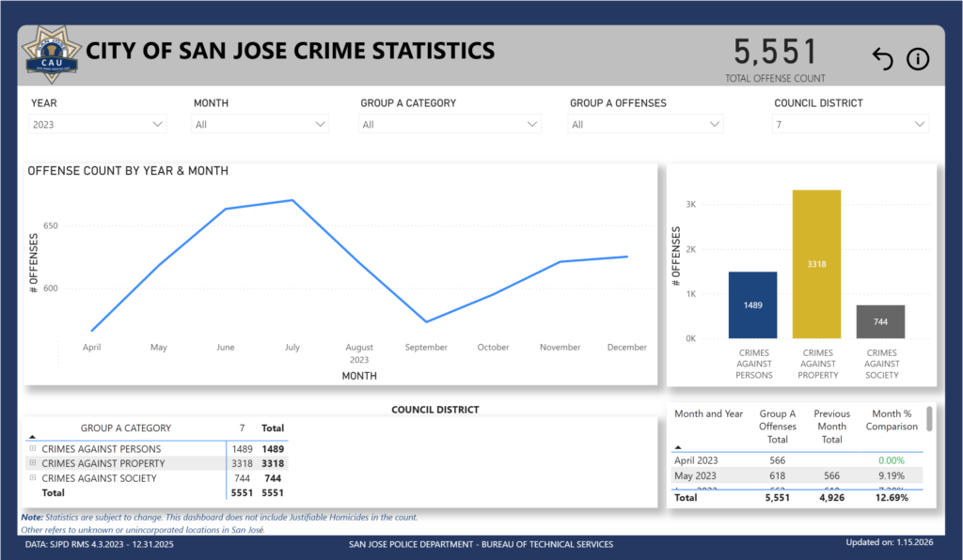
Task: Select the yellow Crimes Against Property bar
Action: (816, 264)
